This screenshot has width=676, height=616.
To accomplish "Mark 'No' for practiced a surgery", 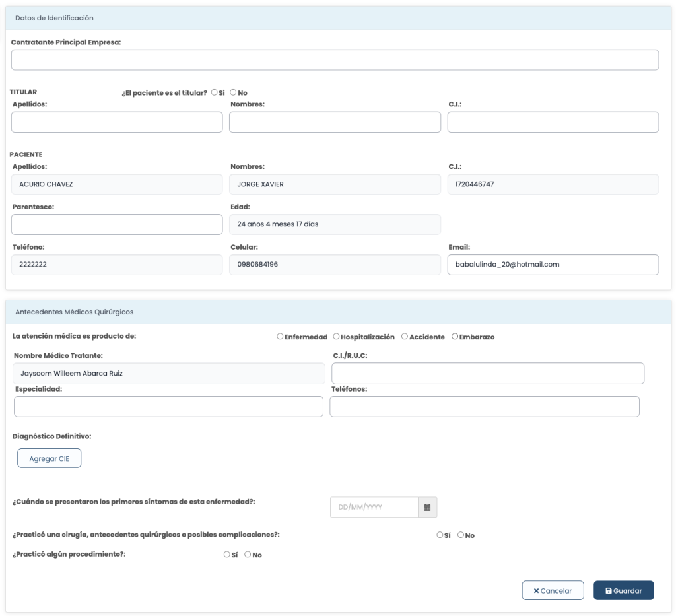I will 461,535.
